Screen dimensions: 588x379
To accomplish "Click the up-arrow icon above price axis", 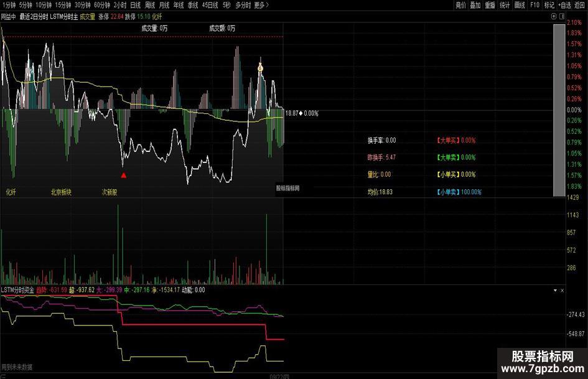I will pyautogui.click(x=554, y=17).
